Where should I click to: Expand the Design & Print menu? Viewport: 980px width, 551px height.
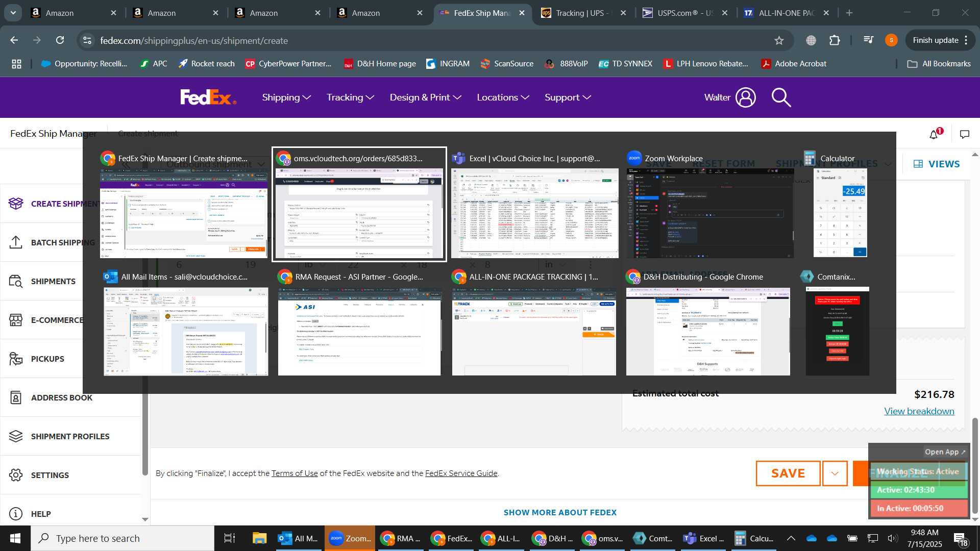point(426,97)
